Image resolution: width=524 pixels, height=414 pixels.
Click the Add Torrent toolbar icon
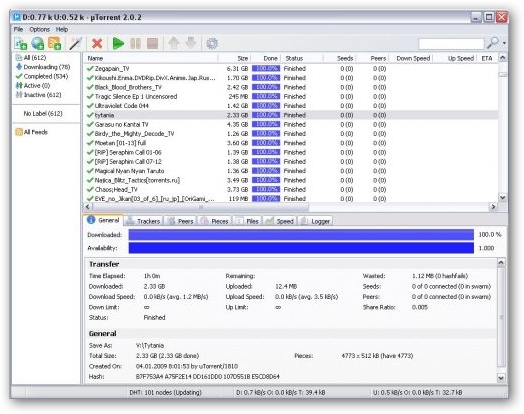[21, 43]
